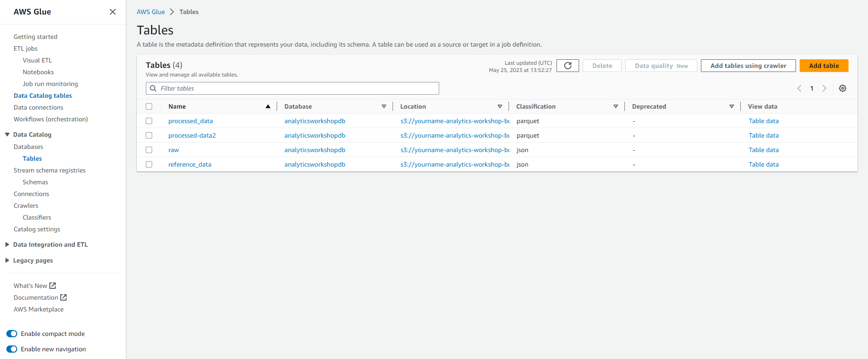
Task: Open Visual ETL
Action: pyautogui.click(x=37, y=60)
